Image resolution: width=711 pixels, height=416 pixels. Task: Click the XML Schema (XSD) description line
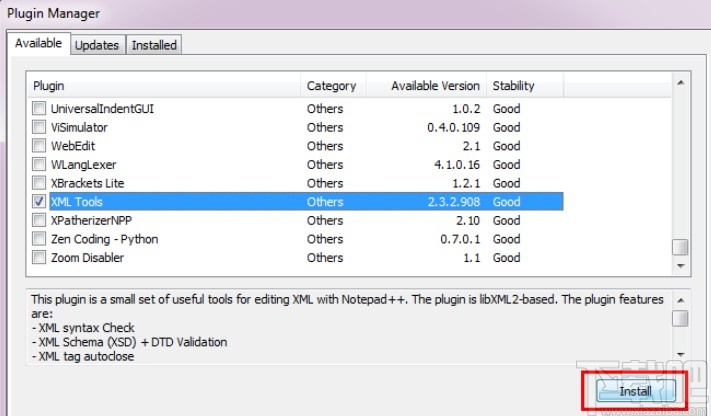(x=129, y=342)
